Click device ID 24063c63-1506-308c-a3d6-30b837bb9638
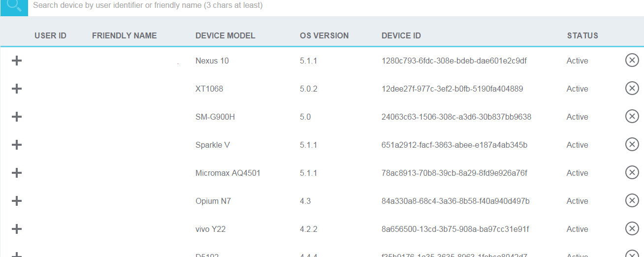This screenshot has width=644, height=257. (x=456, y=117)
